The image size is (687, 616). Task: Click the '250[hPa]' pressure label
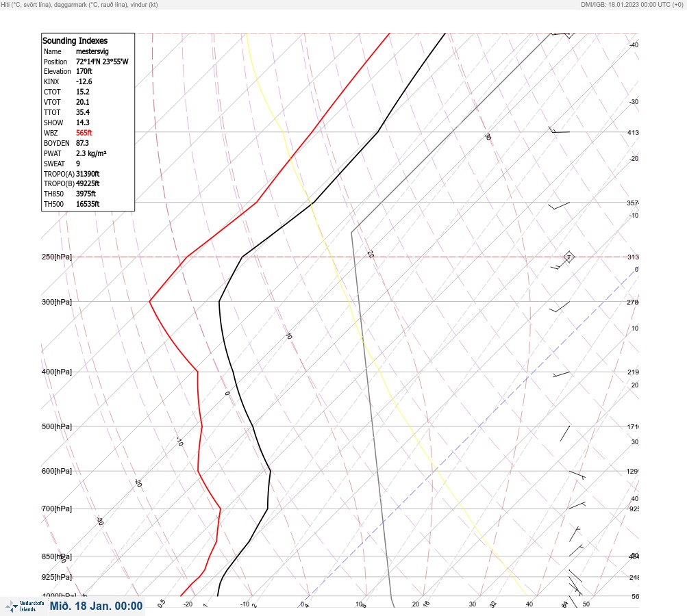click(x=57, y=257)
